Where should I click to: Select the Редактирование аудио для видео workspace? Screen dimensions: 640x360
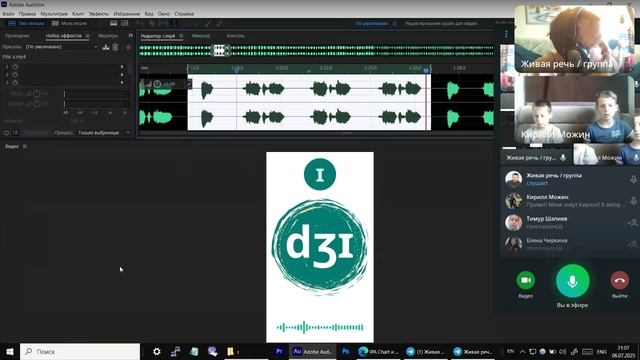pos(441,23)
